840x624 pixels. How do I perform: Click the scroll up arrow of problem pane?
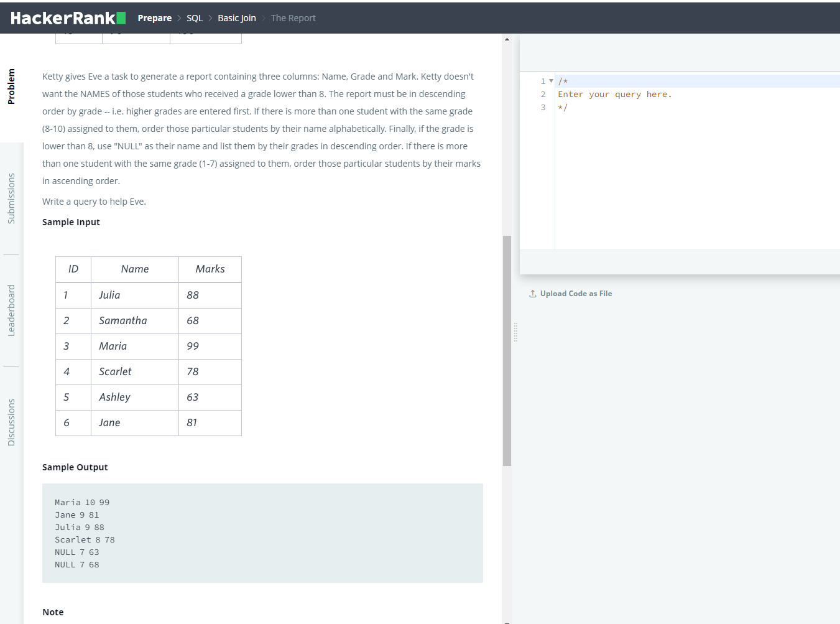(x=507, y=39)
